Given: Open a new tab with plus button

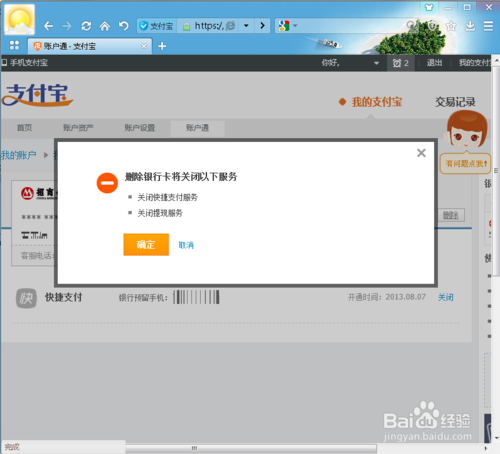Looking at the screenshot, I should (x=162, y=46).
